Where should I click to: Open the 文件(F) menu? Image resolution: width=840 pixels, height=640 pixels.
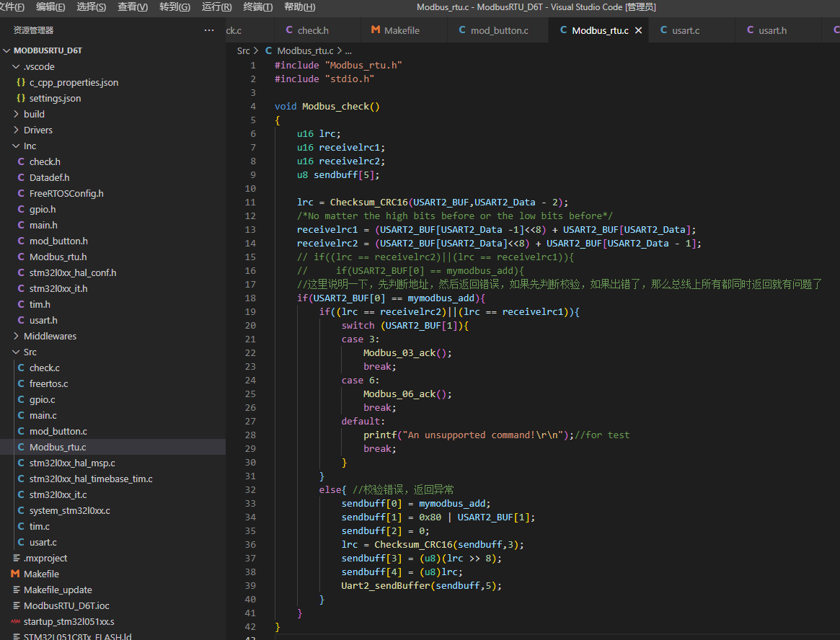[12, 7]
